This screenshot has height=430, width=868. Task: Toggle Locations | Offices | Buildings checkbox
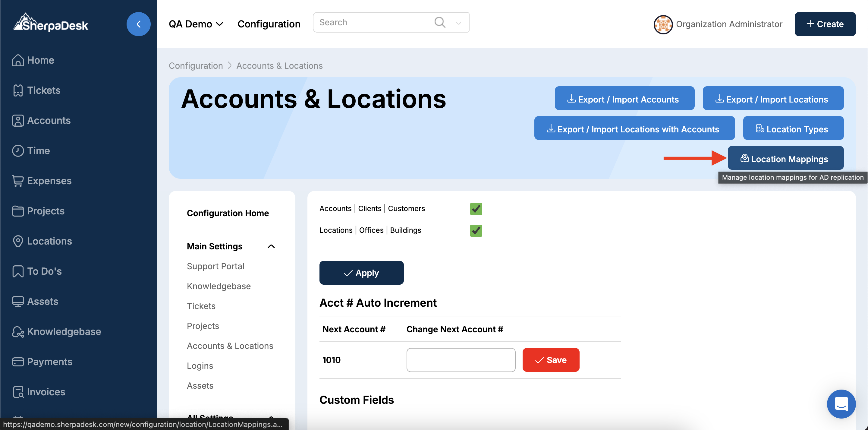pyautogui.click(x=476, y=231)
